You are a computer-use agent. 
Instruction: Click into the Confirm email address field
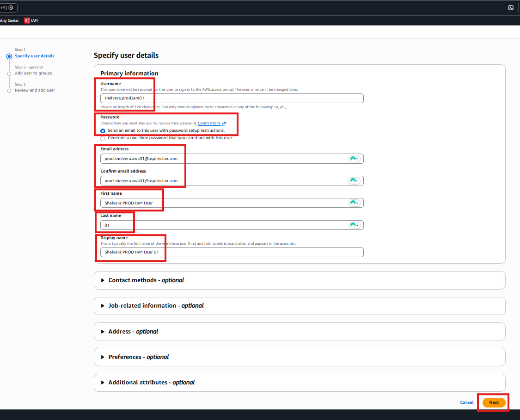point(232,181)
